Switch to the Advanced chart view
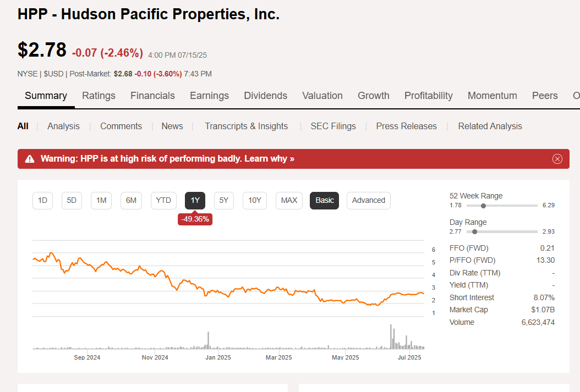The width and height of the screenshot is (580, 392). point(368,200)
